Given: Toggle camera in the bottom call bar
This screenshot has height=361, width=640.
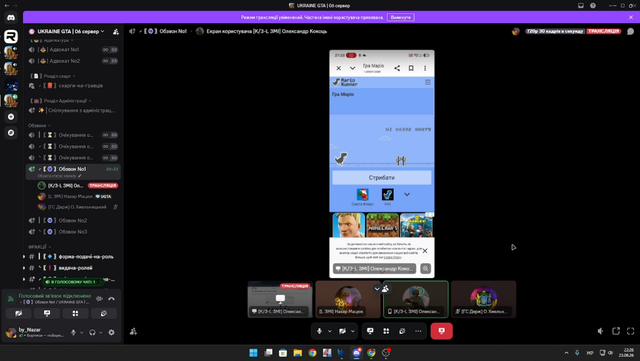Looking at the screenshot, I should coord(342,331).
